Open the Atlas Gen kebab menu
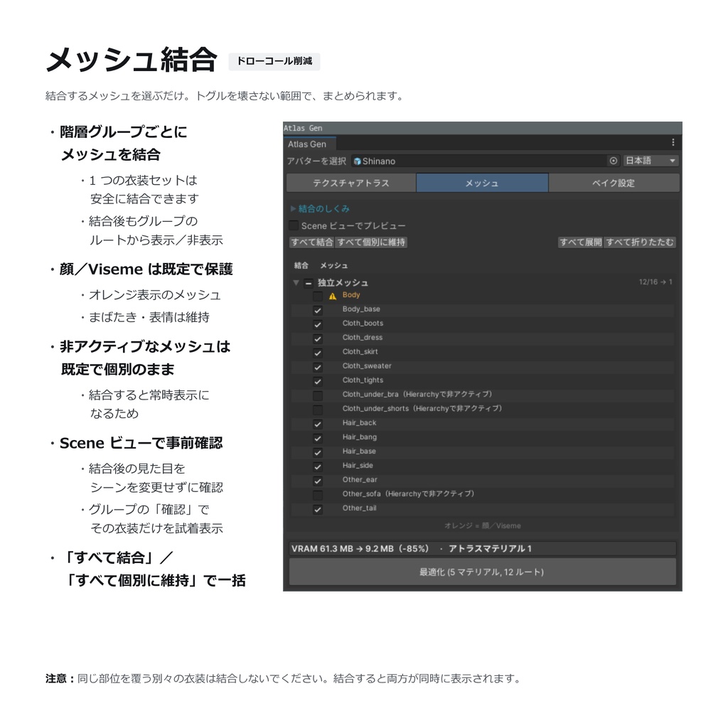 (x=673, y=142)
